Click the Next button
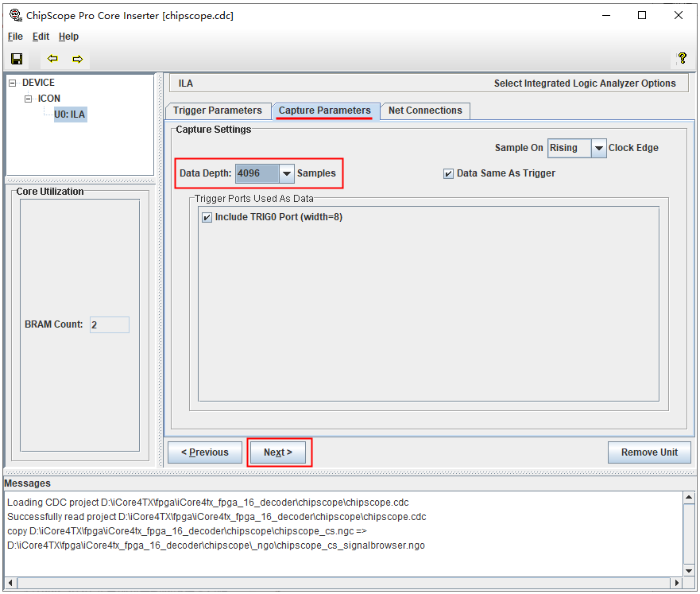700x594 pixels. 278,452
